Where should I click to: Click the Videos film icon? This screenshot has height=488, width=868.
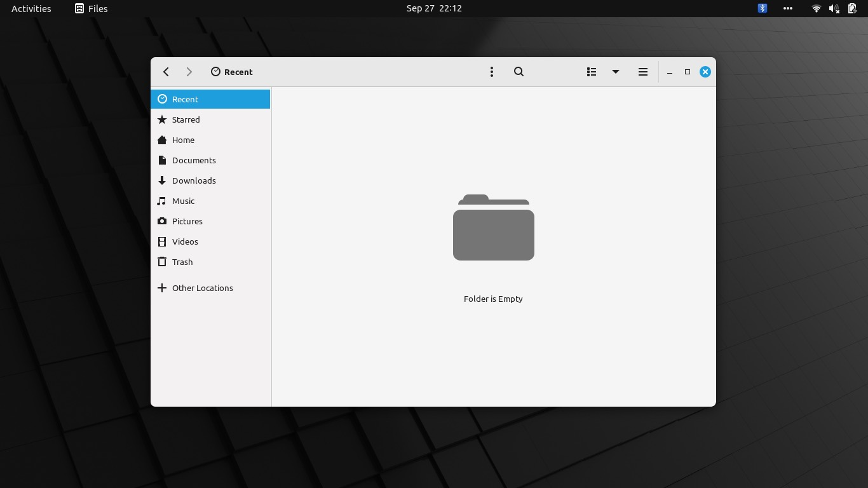tap(162, 241)
